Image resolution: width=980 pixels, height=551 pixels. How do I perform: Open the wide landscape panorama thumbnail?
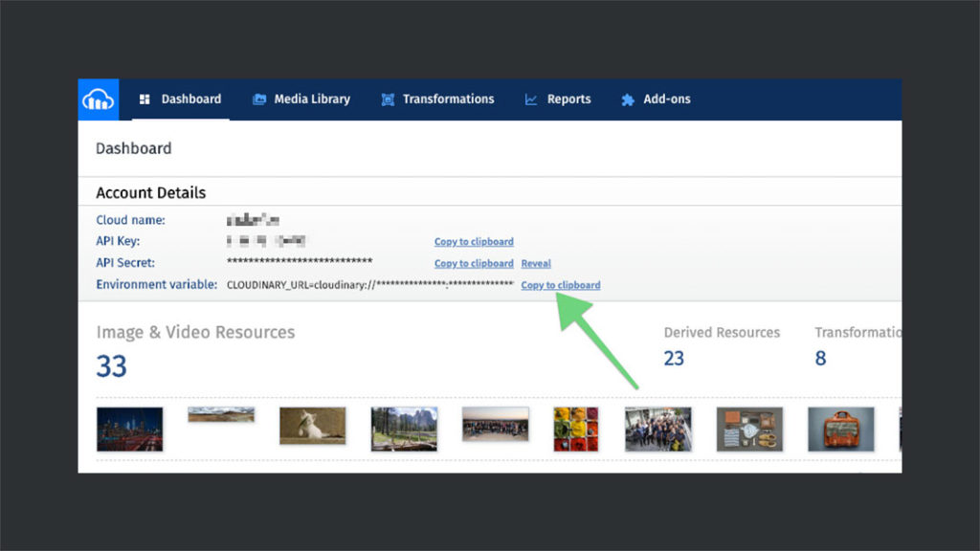pyautogui.click(x=221, y=415)
